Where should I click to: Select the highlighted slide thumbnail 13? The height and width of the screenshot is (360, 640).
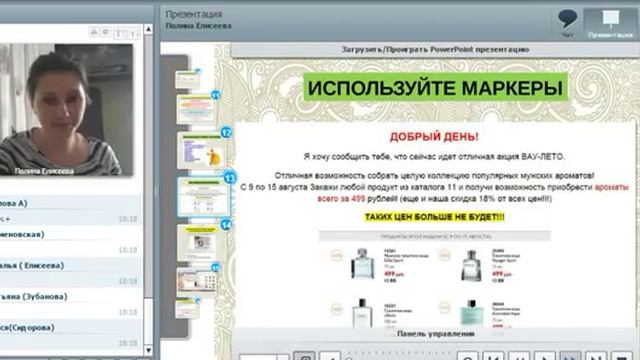coord(204,197)
